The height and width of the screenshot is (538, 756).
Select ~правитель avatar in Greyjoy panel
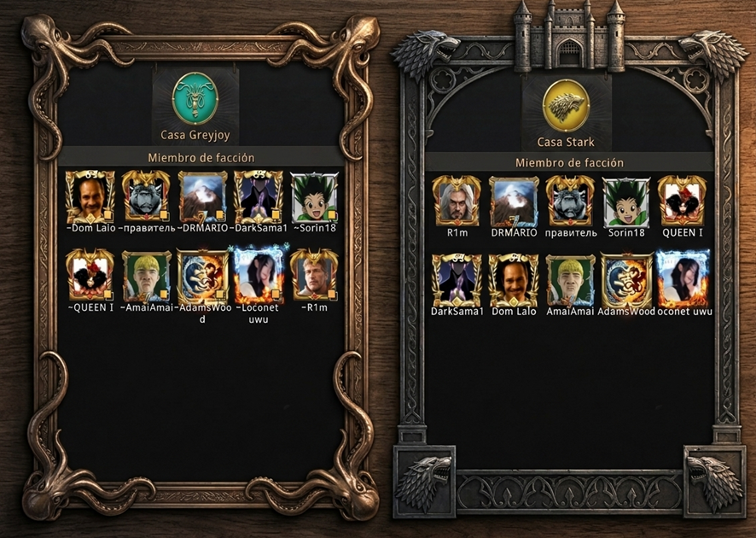(146, 196)
